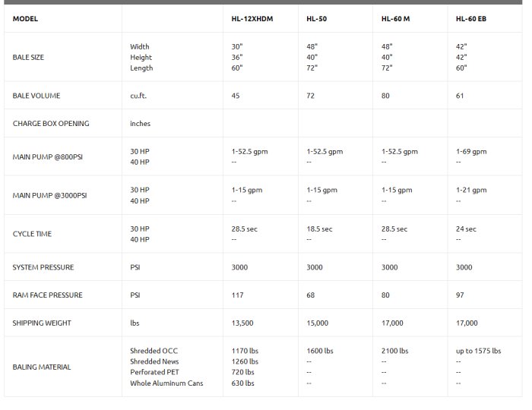Click the HL-50 column header

click(317, 18)
